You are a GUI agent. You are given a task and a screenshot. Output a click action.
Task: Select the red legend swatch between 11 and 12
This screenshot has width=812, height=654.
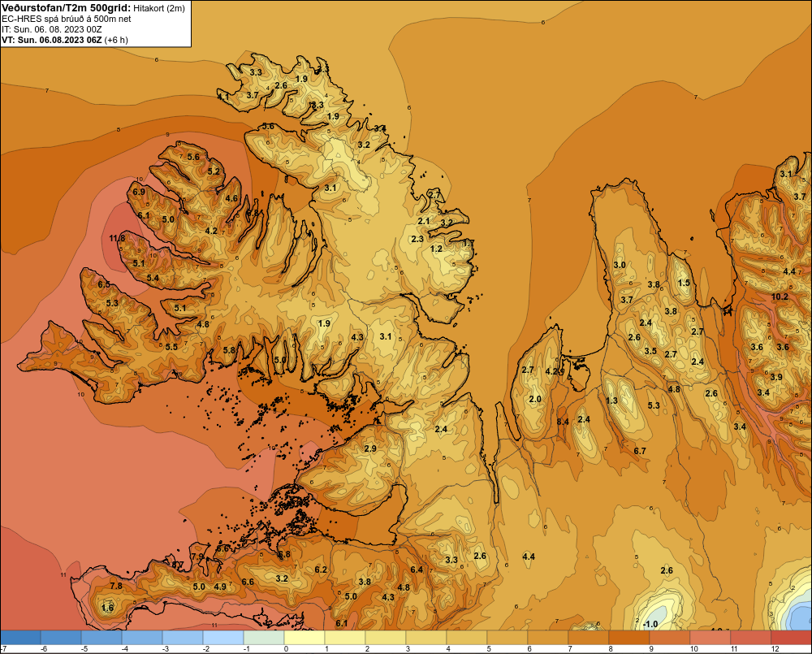(x=751, y=638)
